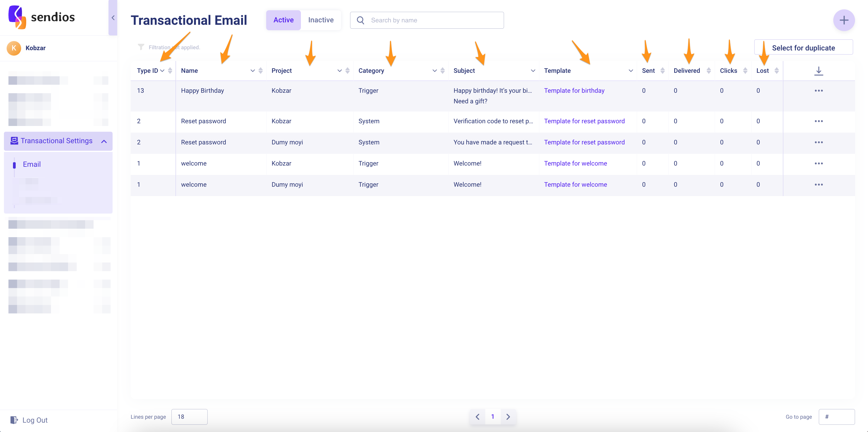The height and width of the screenshot is (432, 868).
Task: Click the download icon in table header
Action: 819,70
